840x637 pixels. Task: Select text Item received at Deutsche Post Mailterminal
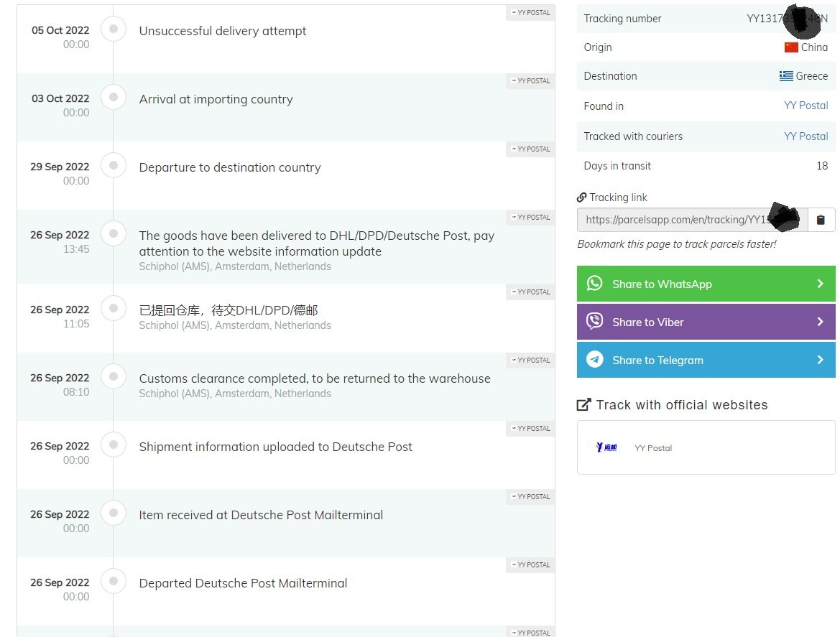[261, 515]
